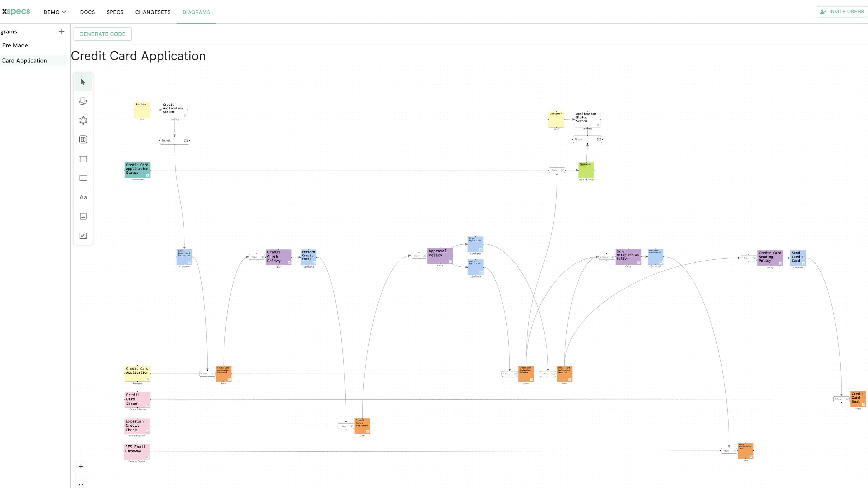
Task: Click the INVITE USERS button
Action: [x=842, y=12]
